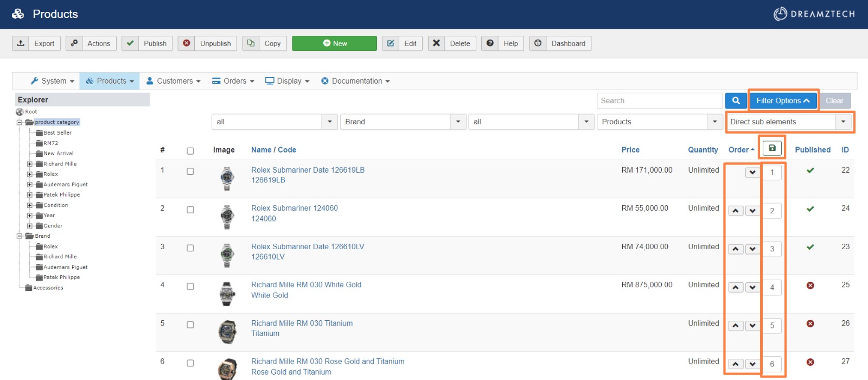
Task: Open the Direct sub elements dropdown
Action: coord(788,122)
